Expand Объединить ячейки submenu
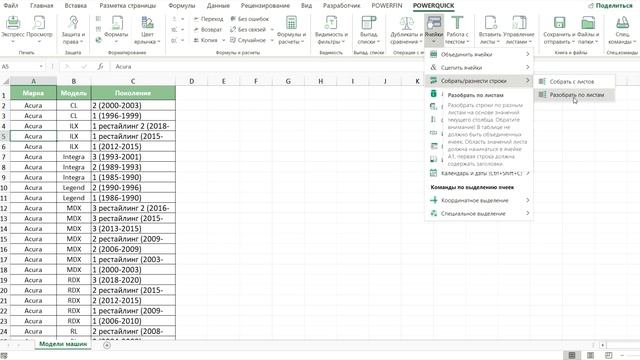This screenshot has width=640, height=360. [479, 54]
